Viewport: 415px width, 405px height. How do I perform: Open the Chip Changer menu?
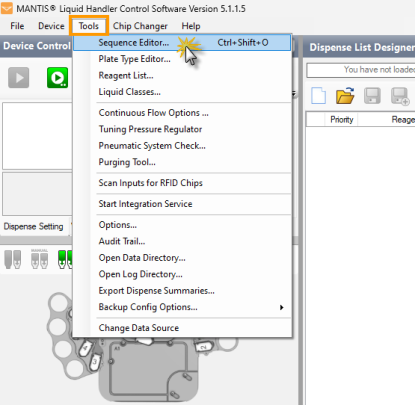click(140, 26)
